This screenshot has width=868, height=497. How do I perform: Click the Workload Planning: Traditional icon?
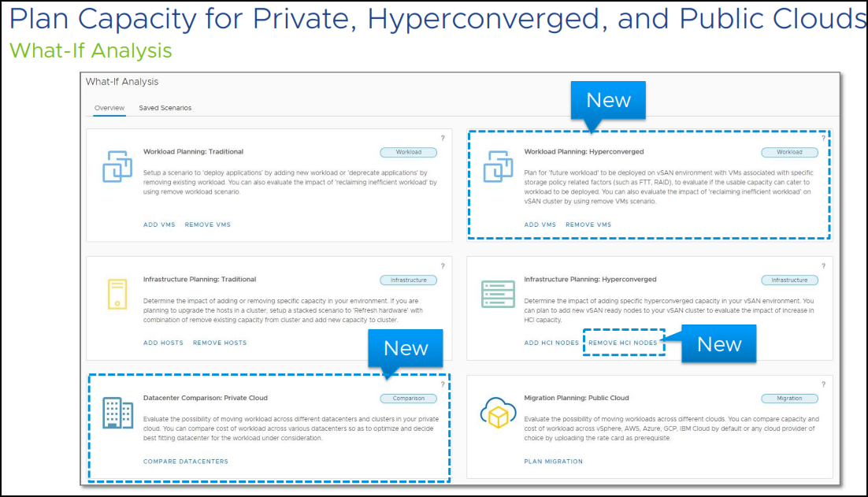(x=117, y=166)
